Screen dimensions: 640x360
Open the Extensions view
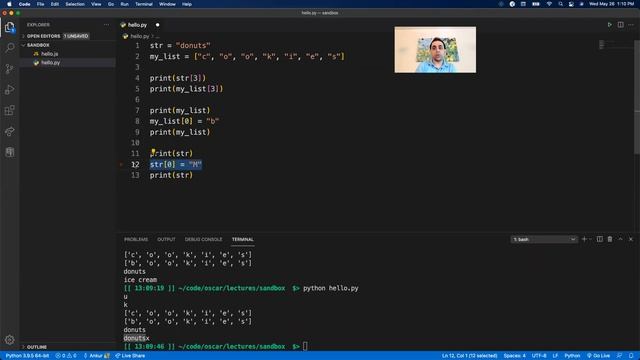click(x=9, y=110)
